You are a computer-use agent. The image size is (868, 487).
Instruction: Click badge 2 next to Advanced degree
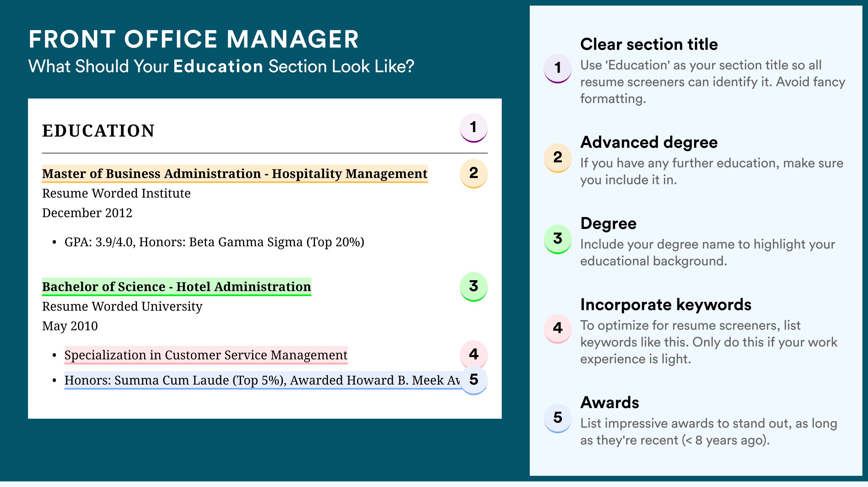coord(558,157)
